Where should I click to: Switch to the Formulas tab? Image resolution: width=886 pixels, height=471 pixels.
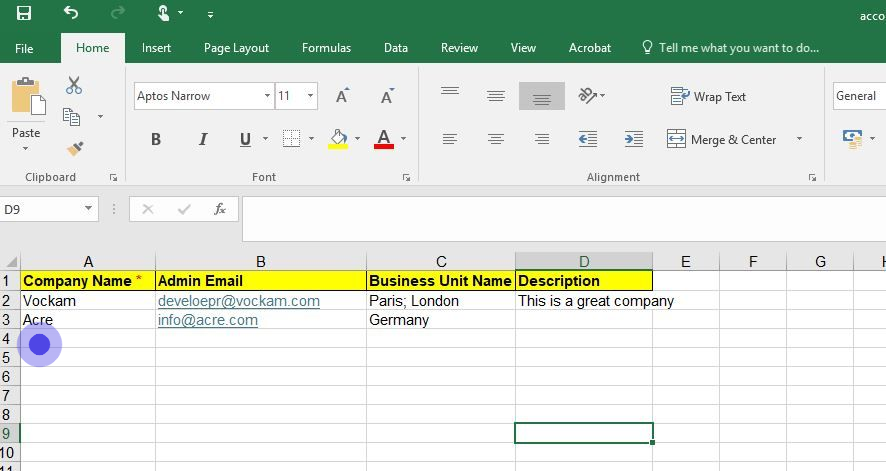(326, 48)
